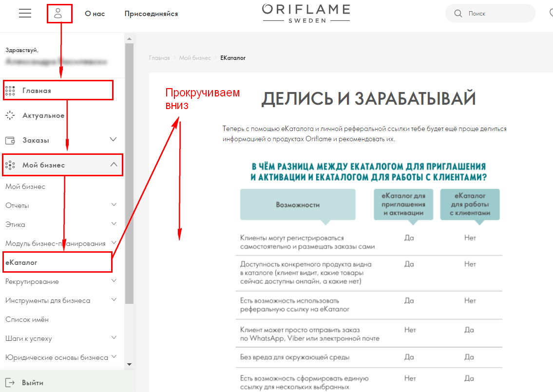Select Мой бизнес sidebar heading
Viewport: 553px width, 392px height.
pyautogui.click(x=44, y=165)
